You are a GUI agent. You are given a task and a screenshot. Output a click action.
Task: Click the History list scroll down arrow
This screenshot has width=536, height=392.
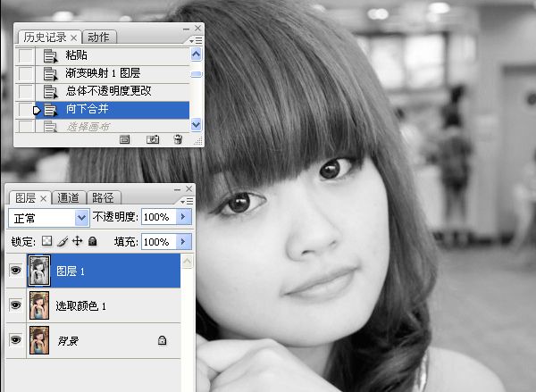pos(197,125)
